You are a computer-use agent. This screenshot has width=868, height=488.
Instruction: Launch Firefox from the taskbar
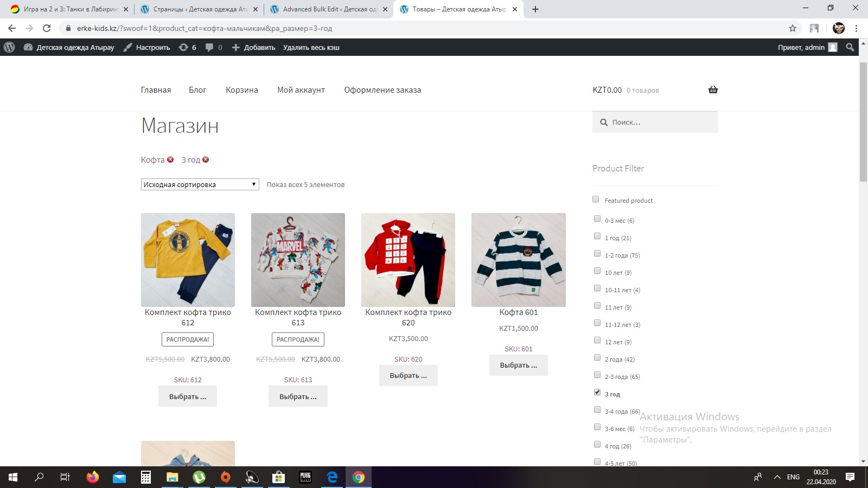93,477
